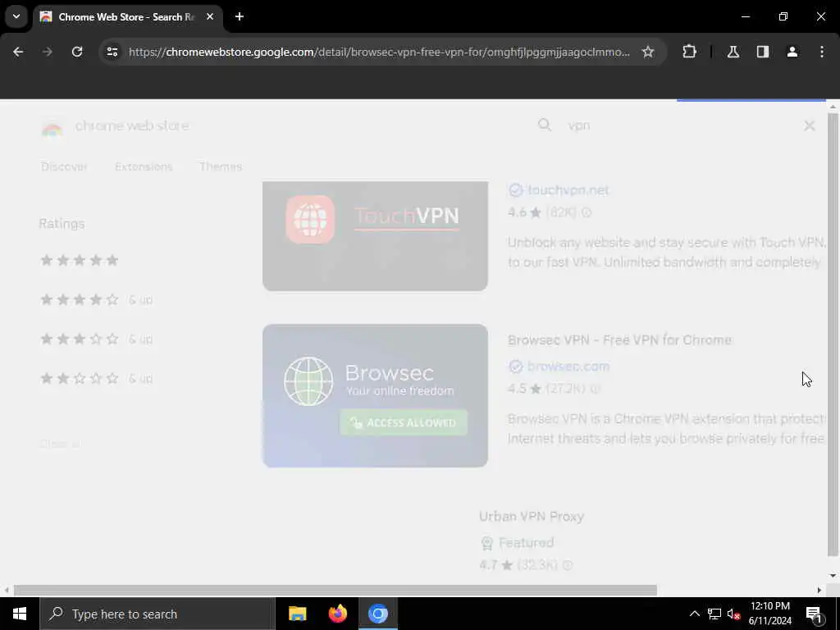Click the search magnifier icon in store
Image resolution: width=840 pixels, height=630 pixels.
[x=545, y=125]
